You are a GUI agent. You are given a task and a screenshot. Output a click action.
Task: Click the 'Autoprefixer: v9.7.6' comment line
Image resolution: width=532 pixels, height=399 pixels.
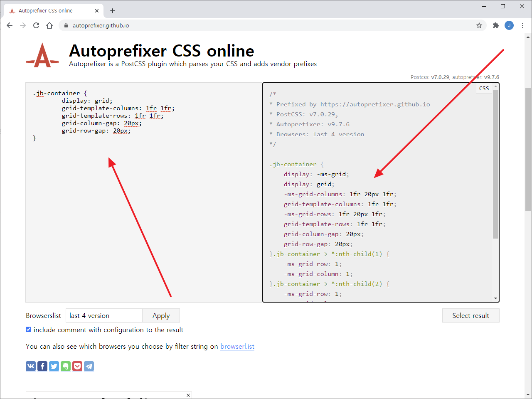[x=310, y=124]
